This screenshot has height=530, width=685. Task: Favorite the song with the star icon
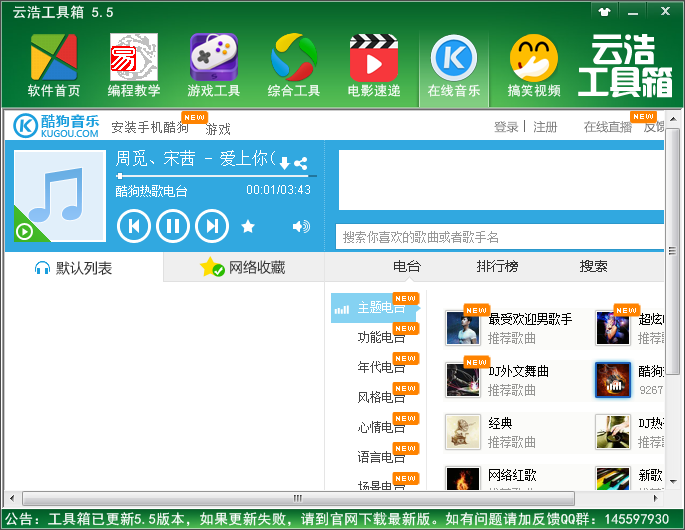248,226
